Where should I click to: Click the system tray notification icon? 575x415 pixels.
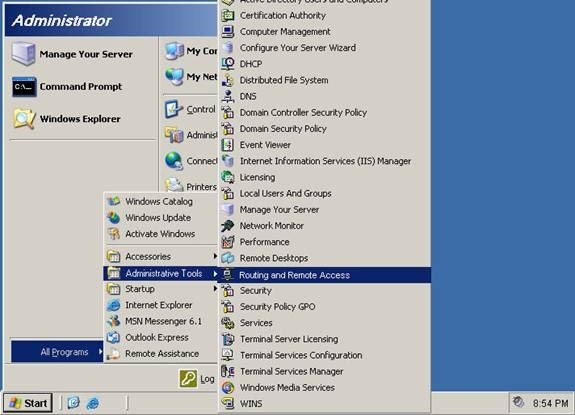(x=518, y=402)
